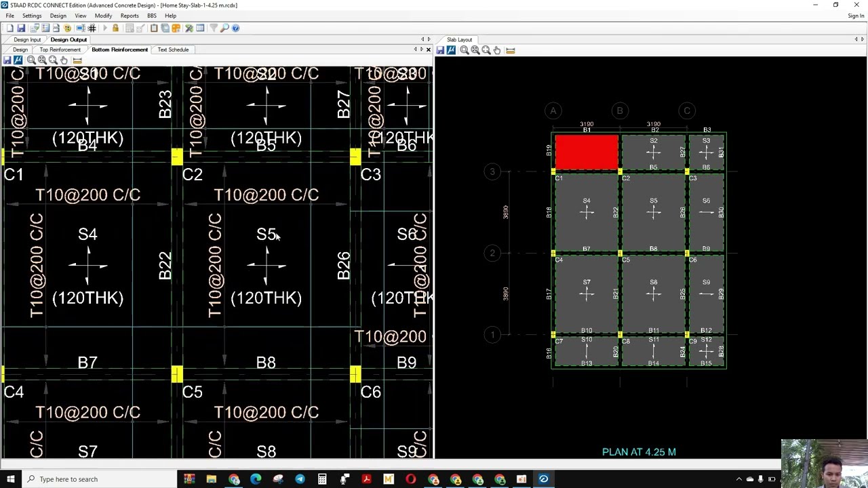
Task: Open Microsoft Edge from the taskbar
Action: 256,479
